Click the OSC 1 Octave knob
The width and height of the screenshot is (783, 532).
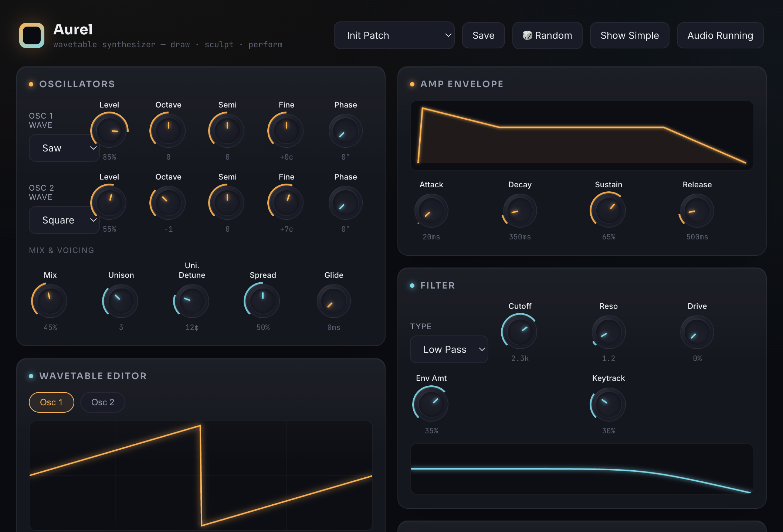point(168,131)
